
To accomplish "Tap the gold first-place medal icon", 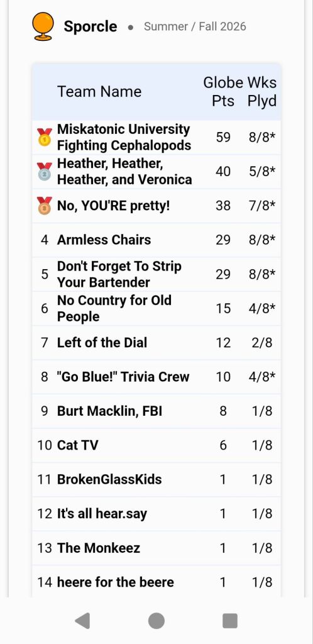I will click(44, 137).
